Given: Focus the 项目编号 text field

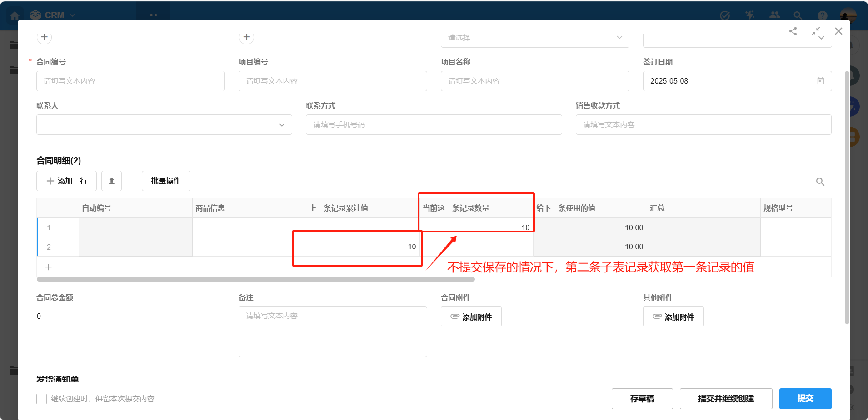Looking at the screenshot, I should point(333,81).
